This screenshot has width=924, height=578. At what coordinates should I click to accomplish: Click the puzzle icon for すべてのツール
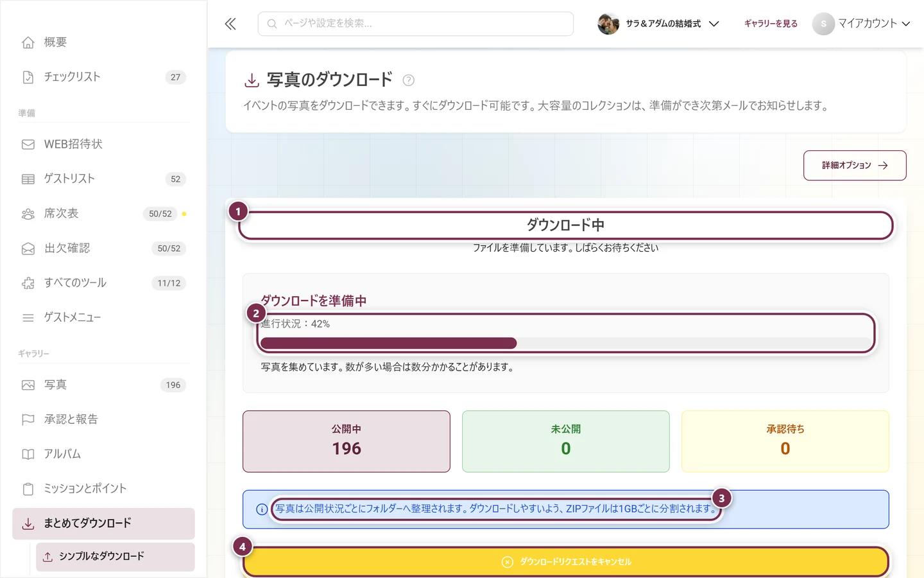(28, 283)
